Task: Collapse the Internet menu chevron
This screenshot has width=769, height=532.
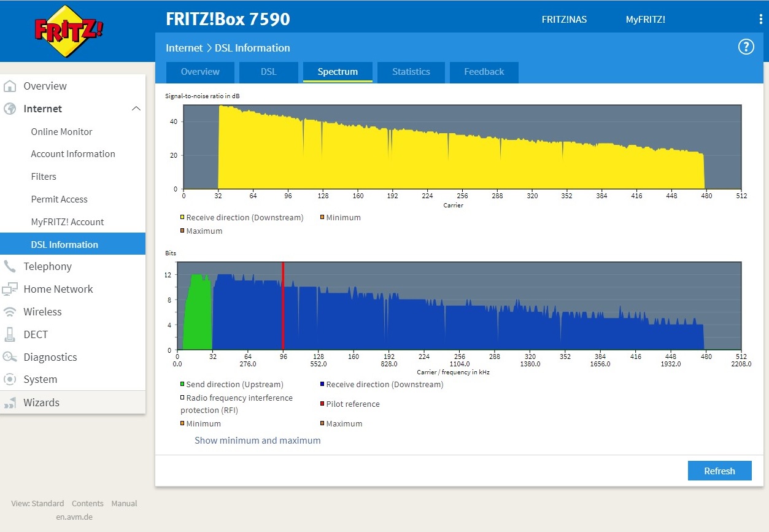Action: coord(136,109)
